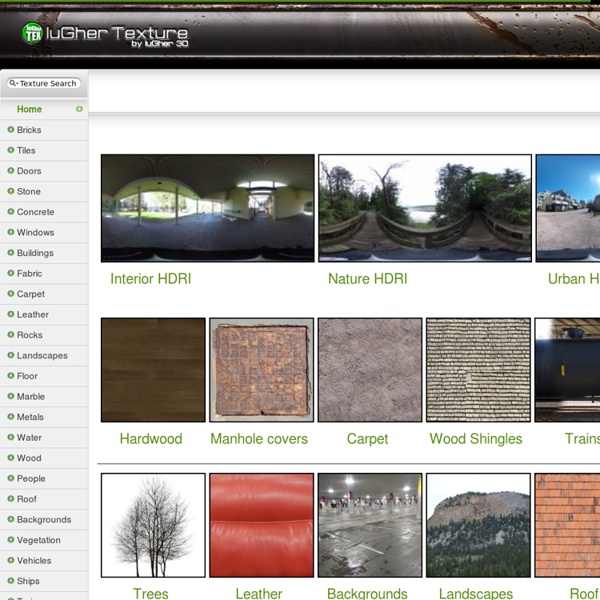This screenshot has width=600, height=600.
Task: Click the green bullet icon beside Stone
Action: 11,191
